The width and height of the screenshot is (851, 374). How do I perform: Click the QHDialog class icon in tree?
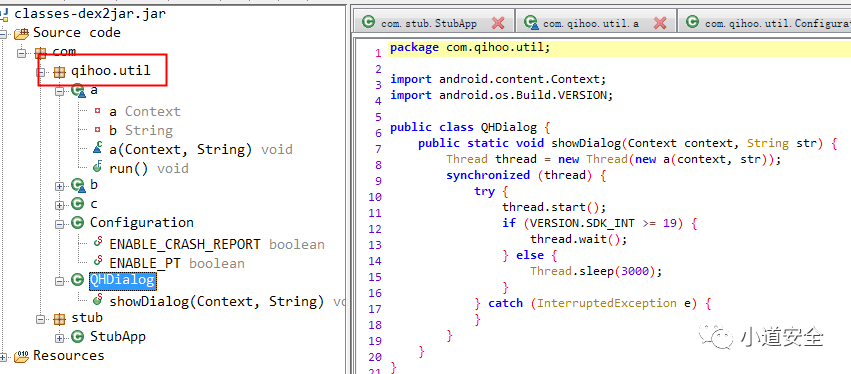[x=78, y=280]
